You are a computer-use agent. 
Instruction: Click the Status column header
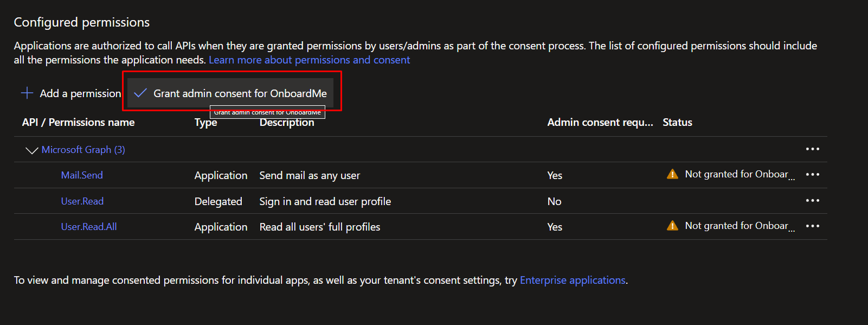[677, 123]
